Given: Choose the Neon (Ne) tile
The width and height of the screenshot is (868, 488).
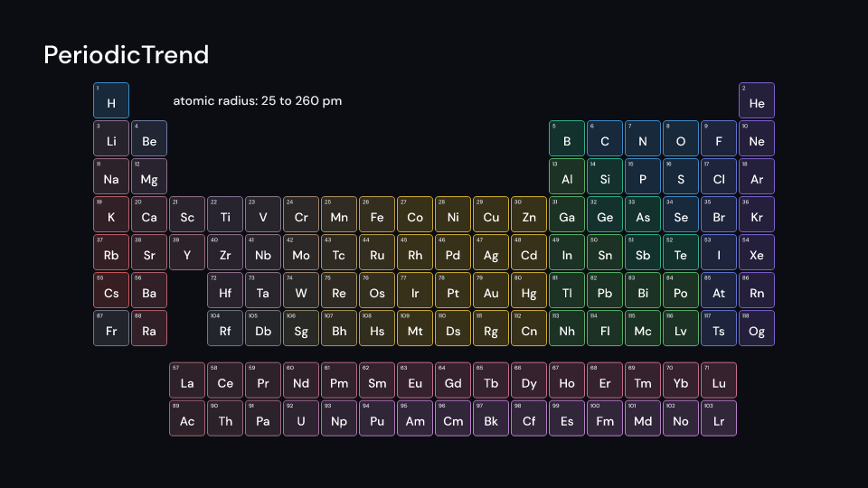Looking at the screenshot, I should click(x=757, y=138).
